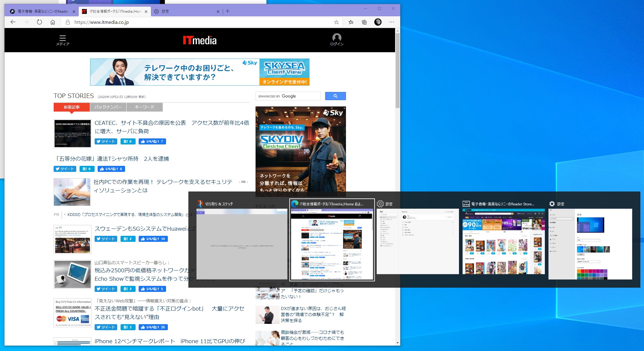The width and height of the screenshot is (644, 351).
Task: Select the バックナンバー tab
Action: (x=108, y=107)
